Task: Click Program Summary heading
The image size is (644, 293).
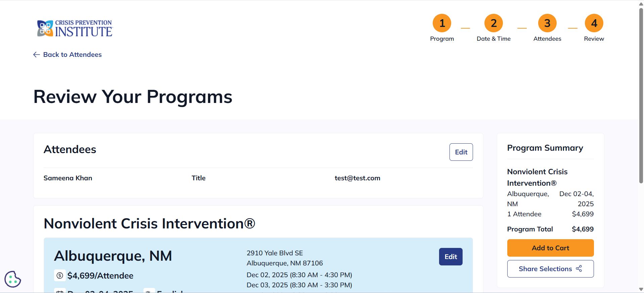Action: [545, 148]
